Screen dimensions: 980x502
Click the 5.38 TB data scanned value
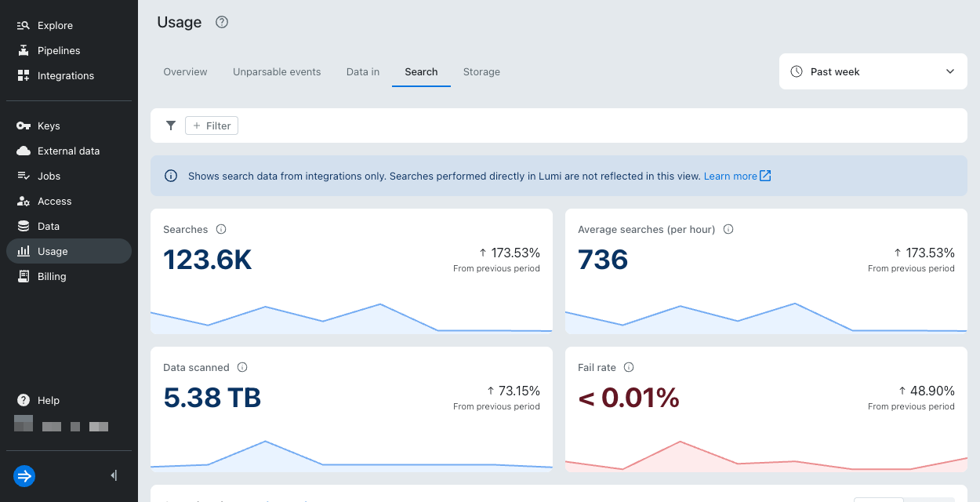(x=212, y=398)
